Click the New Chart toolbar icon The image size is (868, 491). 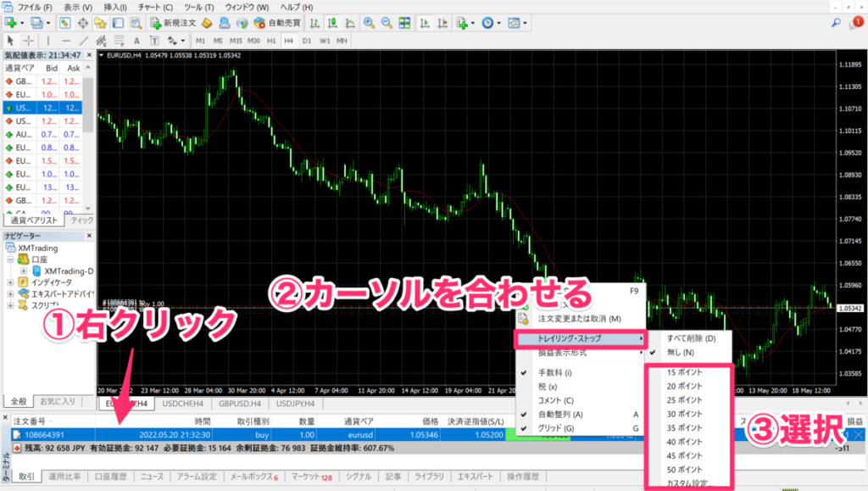[10, 23]
